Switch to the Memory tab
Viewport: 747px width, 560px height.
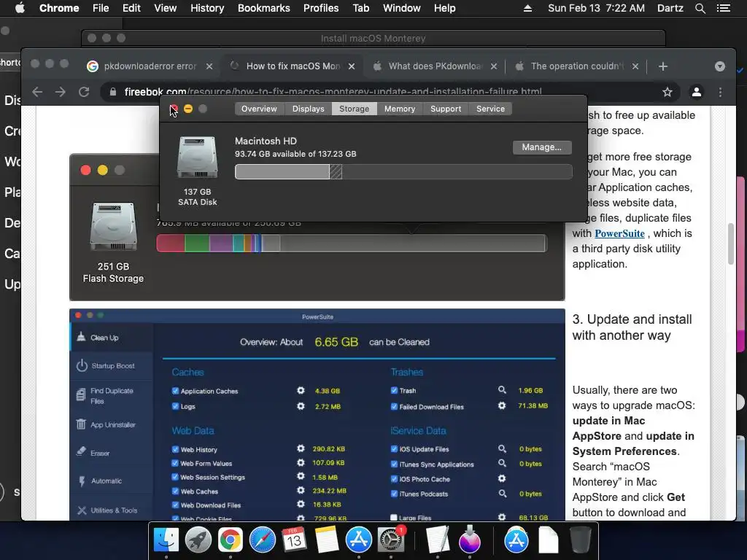400,109
